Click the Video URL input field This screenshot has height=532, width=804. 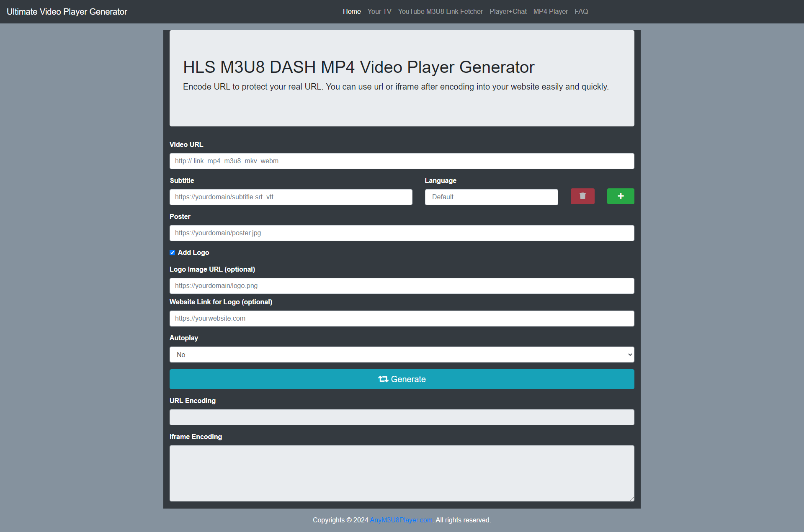[x=402, y=161]
